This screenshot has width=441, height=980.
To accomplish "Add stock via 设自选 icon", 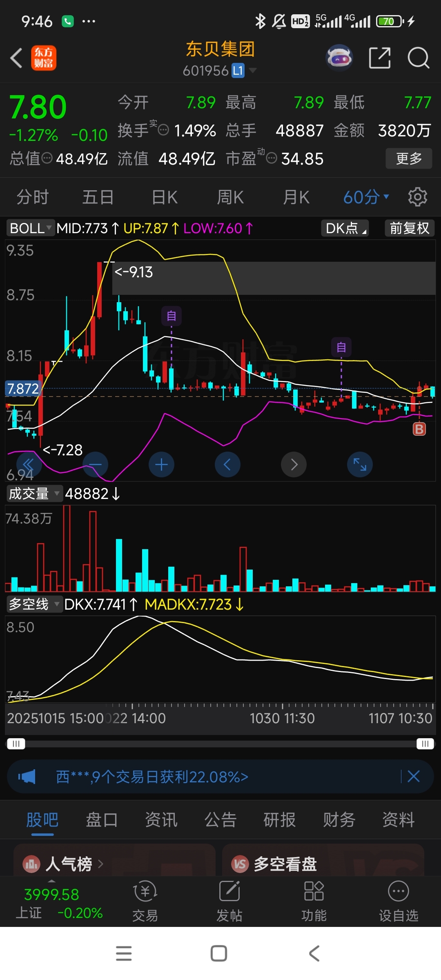I will click(399, 901).
